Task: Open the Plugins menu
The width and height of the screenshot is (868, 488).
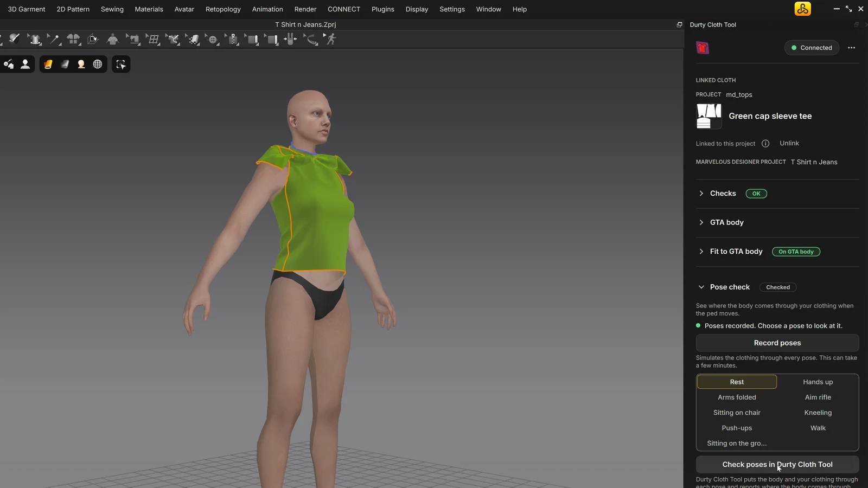Action: click(382, 9)
